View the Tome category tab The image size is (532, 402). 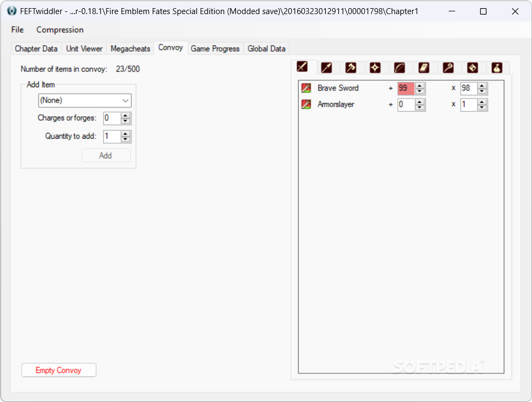click(x=424, y=68)
